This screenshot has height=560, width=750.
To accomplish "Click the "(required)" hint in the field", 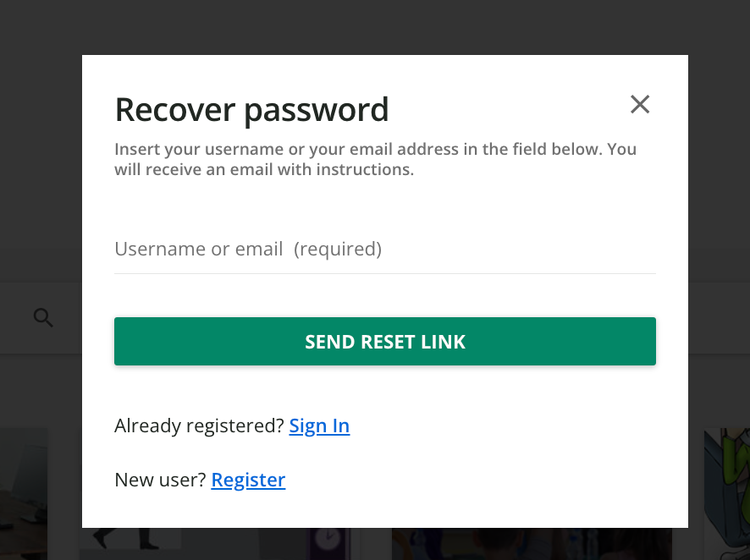I will click(338, 250).
